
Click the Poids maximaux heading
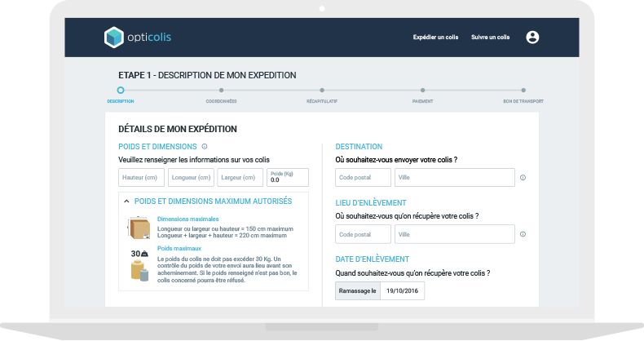tap(179, 249)
